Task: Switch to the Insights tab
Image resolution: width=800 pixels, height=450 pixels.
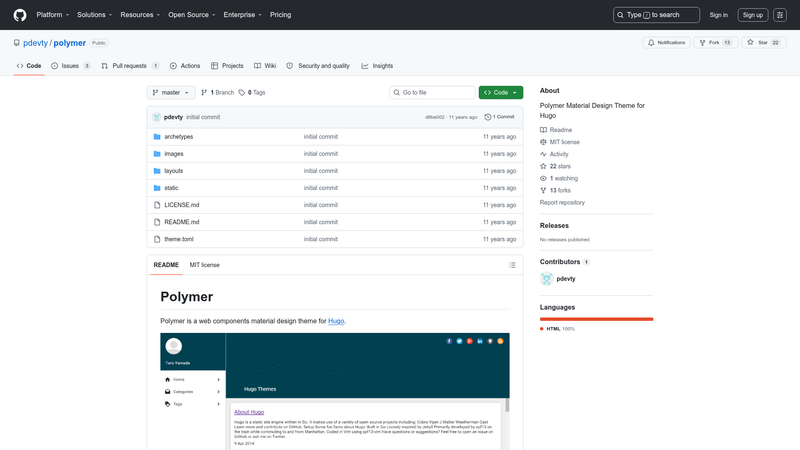Action: [377, 66]
